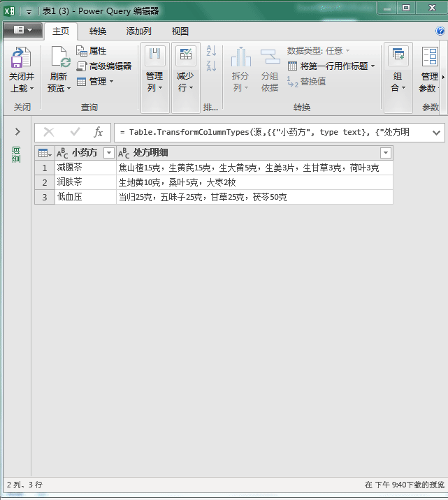Maximize the Power Query editor window

(x=406, y=8)
